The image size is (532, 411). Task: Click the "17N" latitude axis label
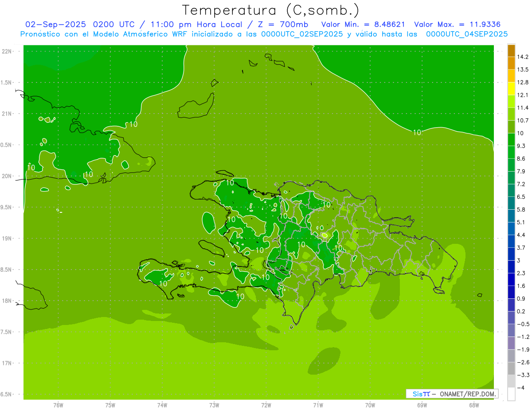pyautogui.click(x=6, y=363)
